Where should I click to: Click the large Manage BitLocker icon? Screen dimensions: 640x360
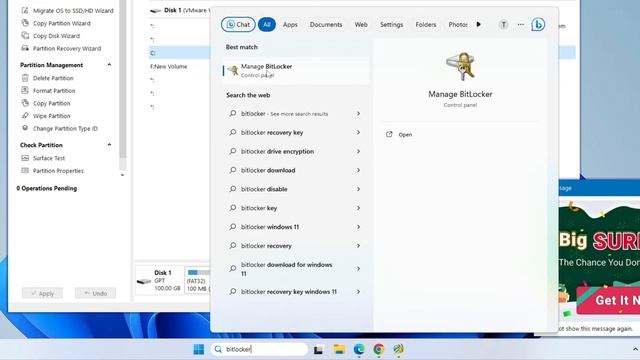(x=460, y=67)
